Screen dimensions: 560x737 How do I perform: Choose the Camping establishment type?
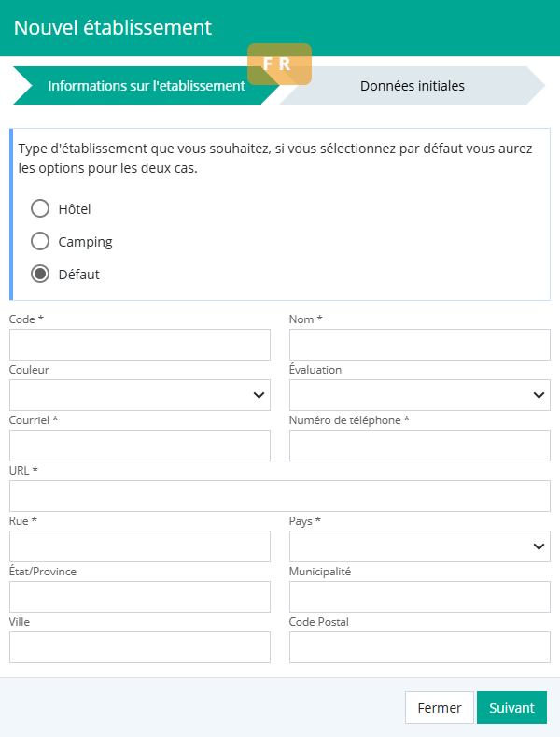tap(40, 242)
